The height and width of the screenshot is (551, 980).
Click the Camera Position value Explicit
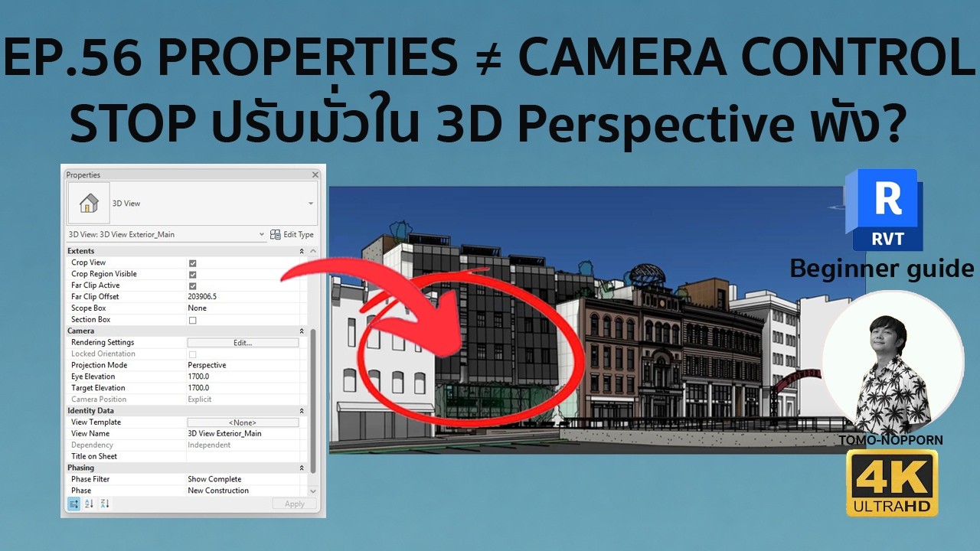point(199,399)
